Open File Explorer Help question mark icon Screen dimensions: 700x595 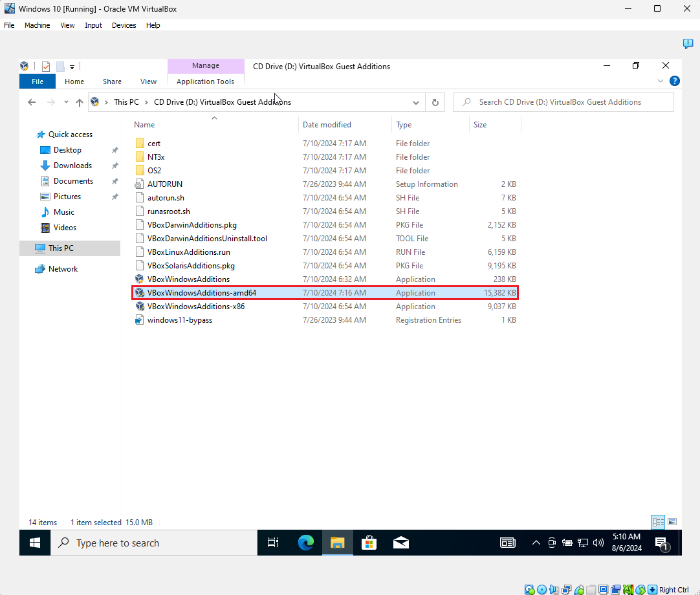tap(675, 81)
